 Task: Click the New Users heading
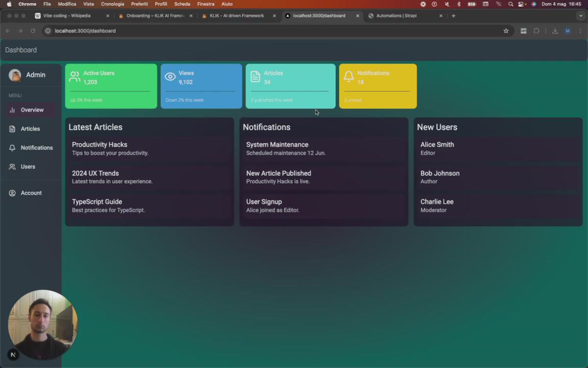click(437, 127)
